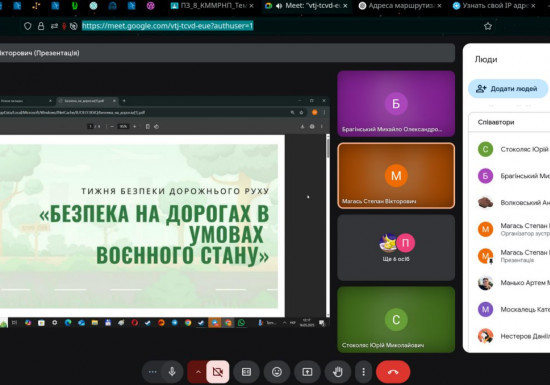Click the present screen button
The width and height of the screenshot is (550, 385).
pyautogui.click(x=307, y=372)
